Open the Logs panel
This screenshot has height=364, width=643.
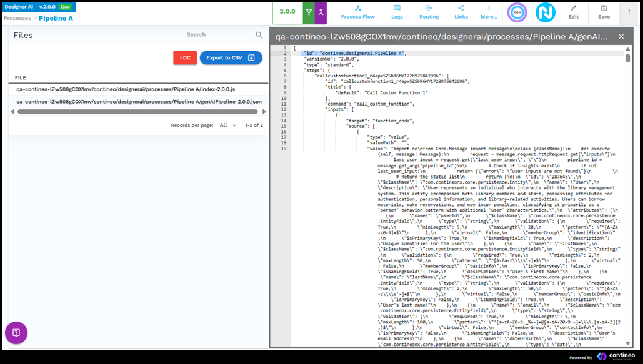point(397,12)
